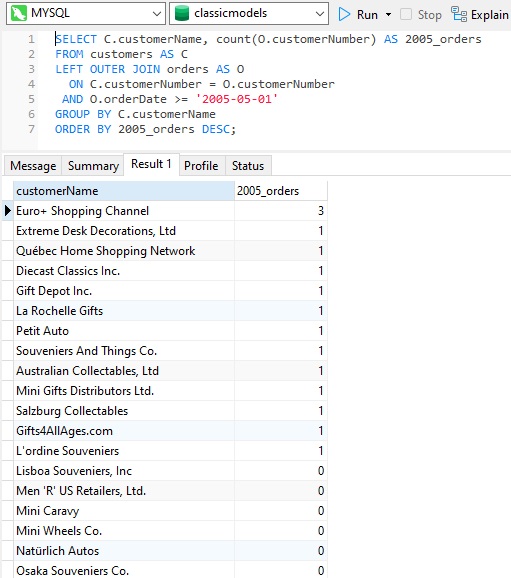This screenshot has height=578, width=511.
Task: Click order count for Petit Auto row
Action: pyautogui.click(x=281, y=331)
